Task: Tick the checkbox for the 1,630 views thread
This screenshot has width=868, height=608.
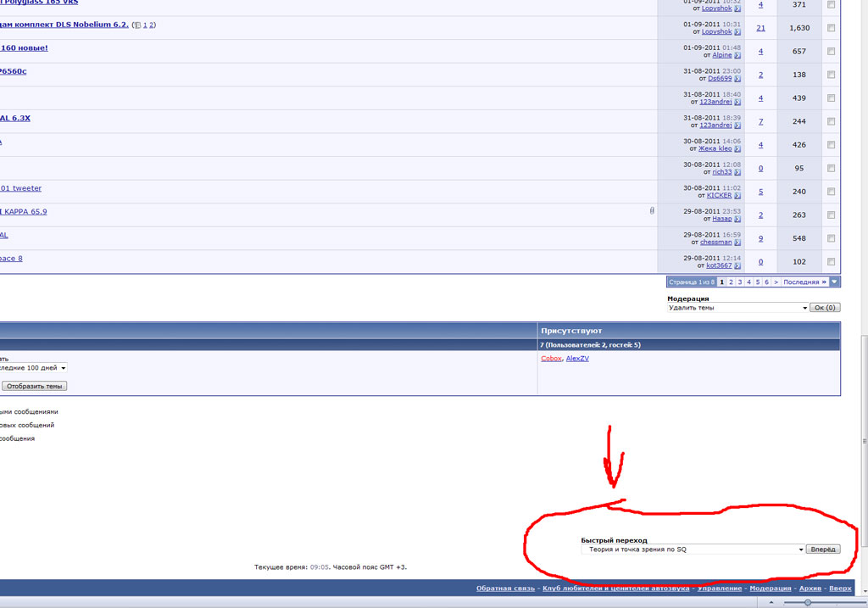Action: click(831, 28)
